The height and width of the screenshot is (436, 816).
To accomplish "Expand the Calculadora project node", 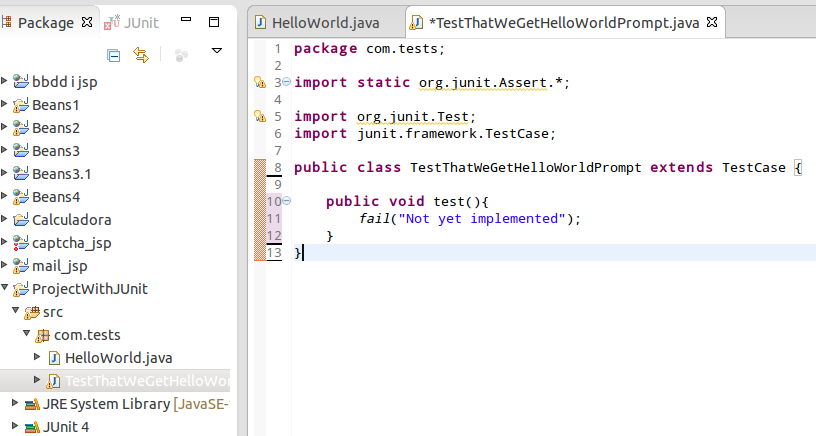I will [x=5, y=219].
